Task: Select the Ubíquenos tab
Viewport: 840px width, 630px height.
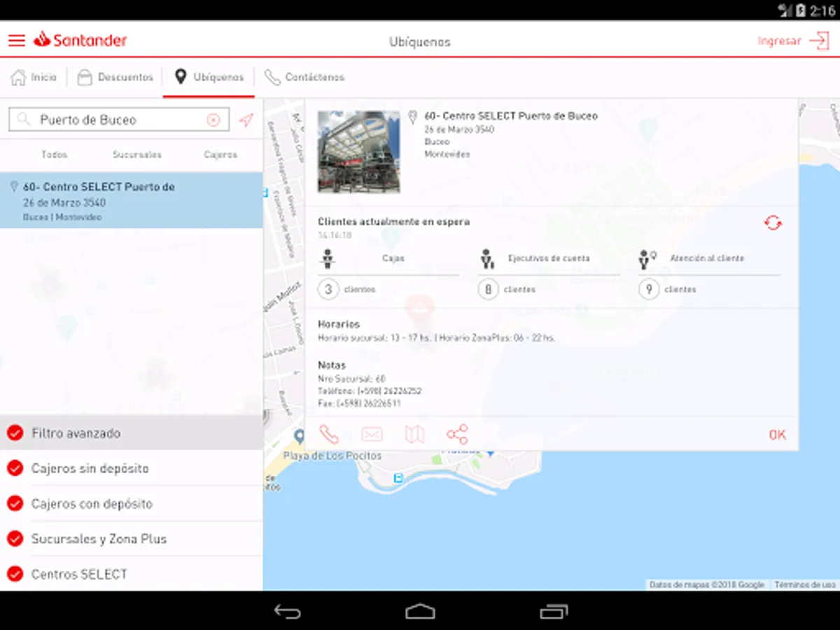Action: pos(209,77)
